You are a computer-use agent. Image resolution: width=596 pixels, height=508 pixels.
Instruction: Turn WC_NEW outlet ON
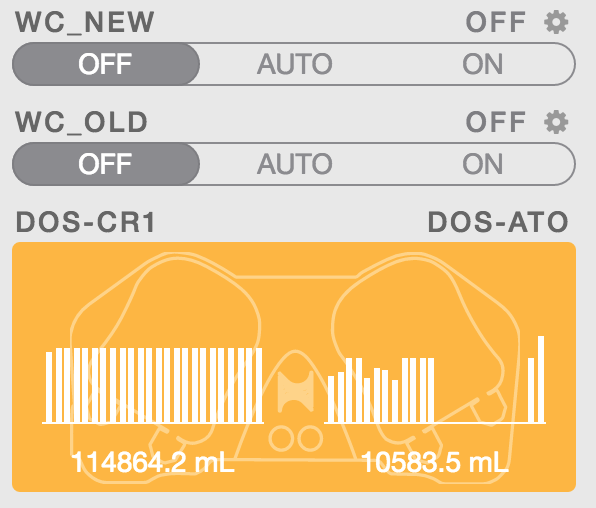tap(482, 64)
